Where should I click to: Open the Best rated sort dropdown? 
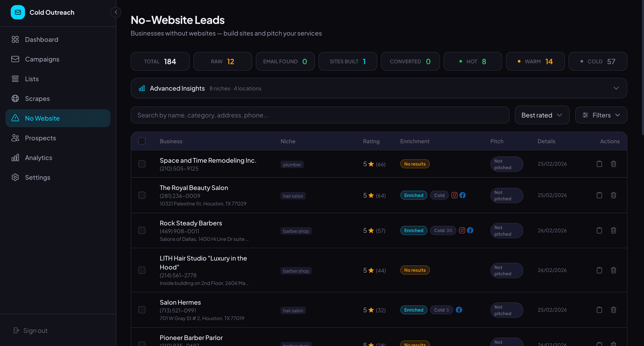(542, 115)
